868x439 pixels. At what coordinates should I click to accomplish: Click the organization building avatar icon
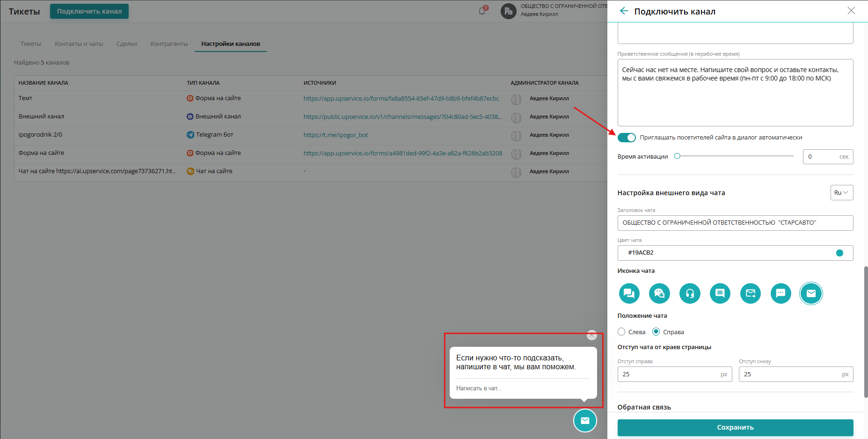(509, 11)
